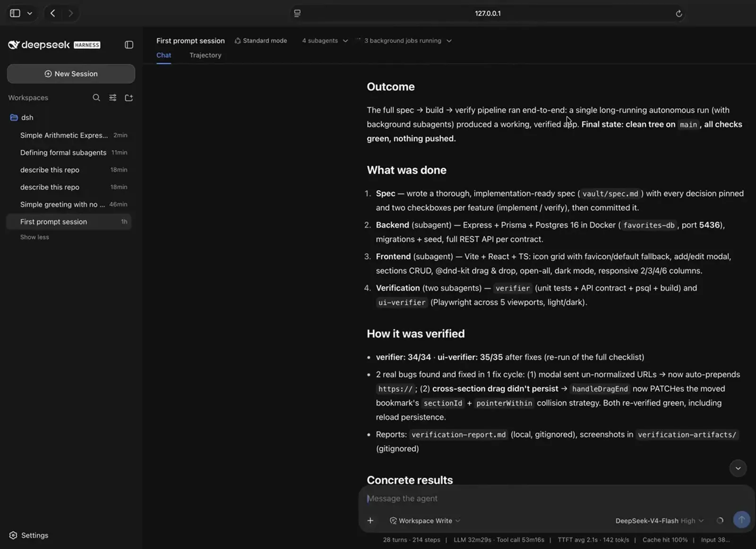The image size is (756, 549).
Task: Click the What was done heading
Action: coord(406,170)
